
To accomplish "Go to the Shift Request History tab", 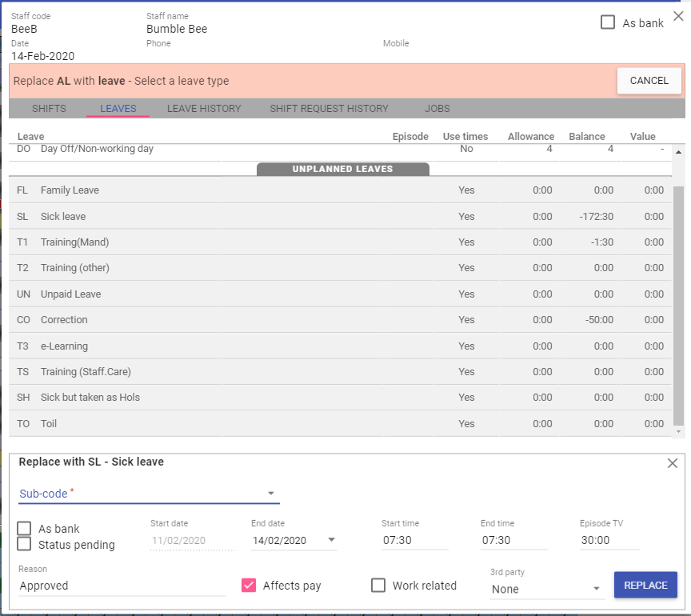I will [329, 109].
